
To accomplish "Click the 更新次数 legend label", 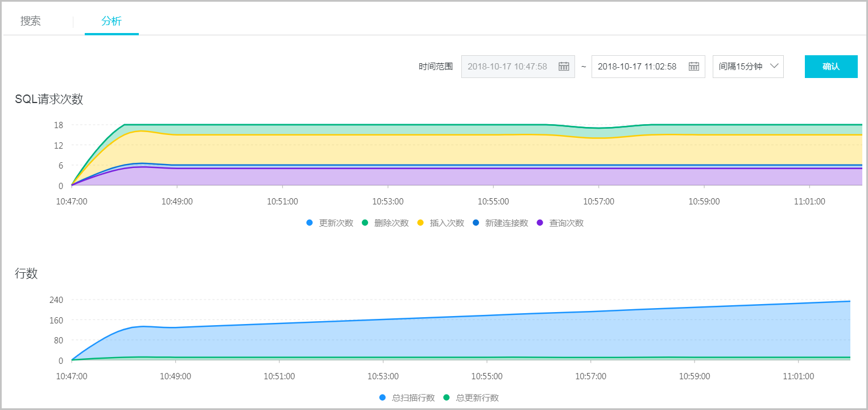I will (x=336, y=223).
